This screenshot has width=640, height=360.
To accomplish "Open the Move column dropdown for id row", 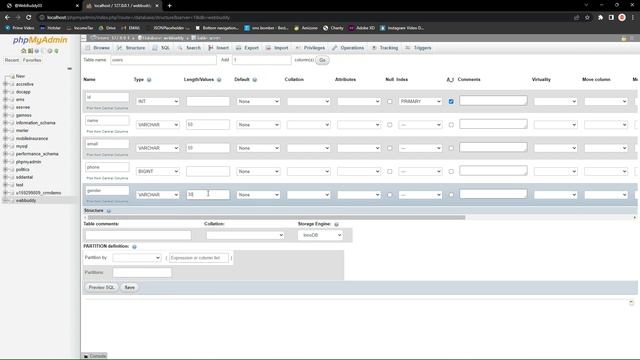I will [606, 101].
